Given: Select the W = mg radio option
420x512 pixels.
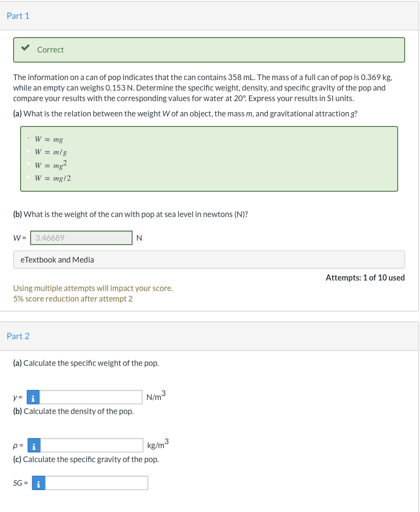Looking at the screenshot, I should [28, 138].
